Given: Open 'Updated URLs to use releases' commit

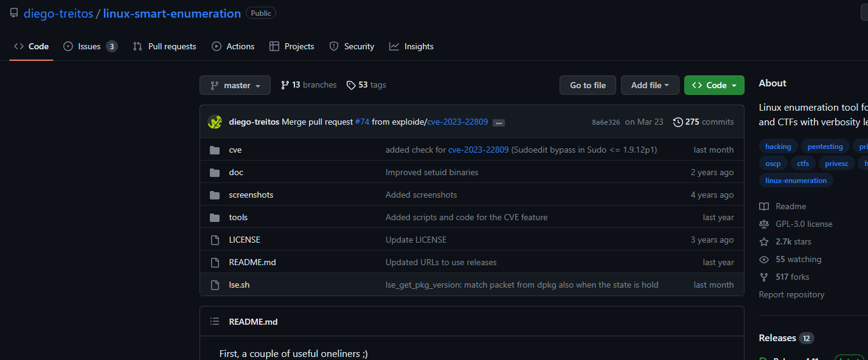Looking at the screenshot, I should tap(441, 262).
